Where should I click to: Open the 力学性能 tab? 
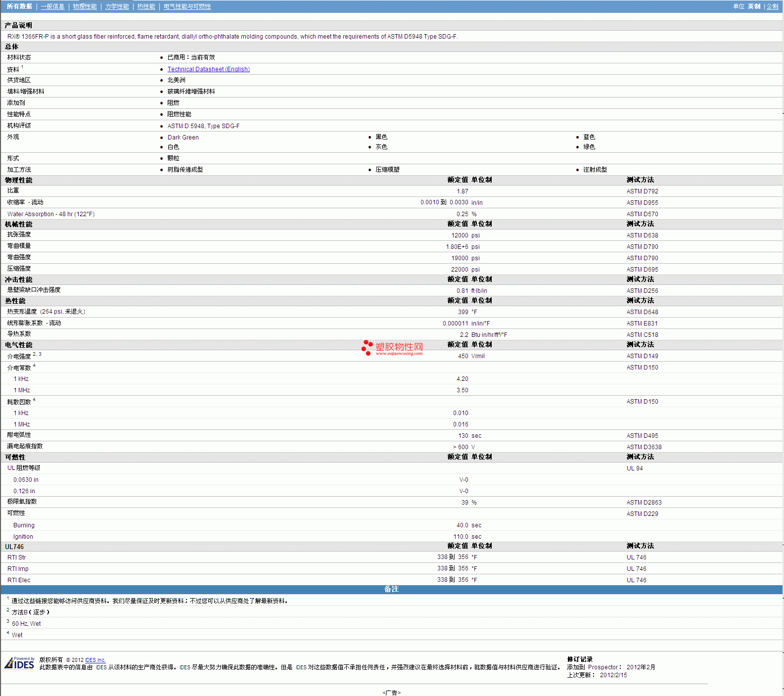tap(117, 6)
